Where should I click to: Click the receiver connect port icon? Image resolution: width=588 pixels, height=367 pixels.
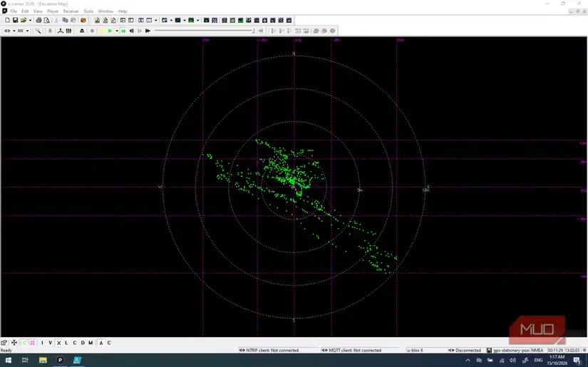click(x=7, y=31)
